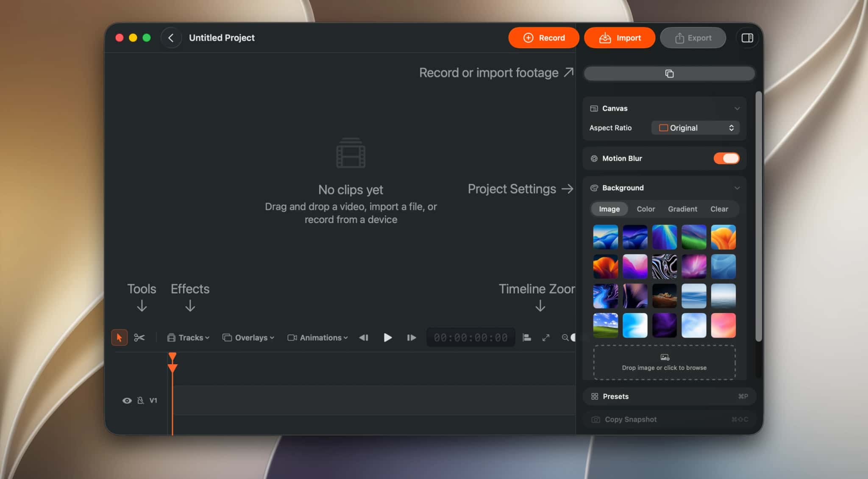Switch to the Gradient background tab
Image resolution: width=868 pixels, height=479 pixels.
click(682, 209)
